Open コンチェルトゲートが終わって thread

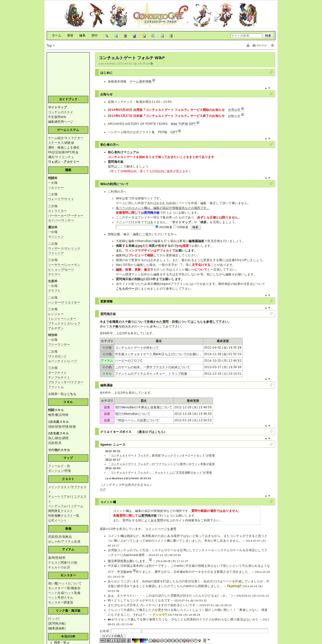tap(137, 348)
